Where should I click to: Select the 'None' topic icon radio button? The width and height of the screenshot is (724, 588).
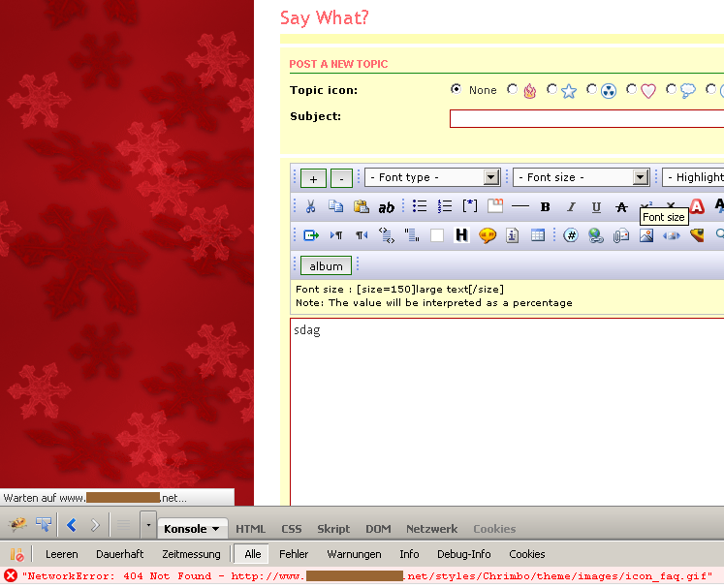(x=456, y=90)
